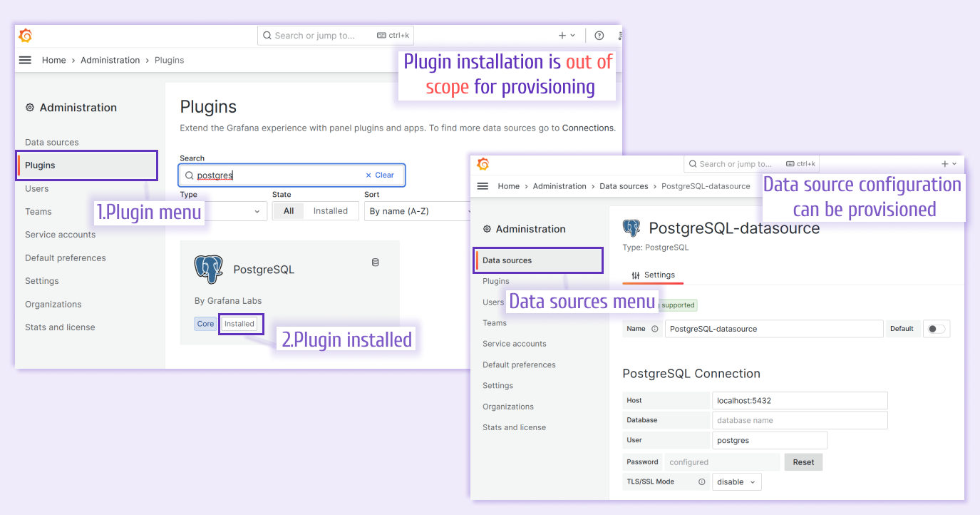Click Home breadcrumb in Data sources window
Viewport: 980px width, 515px height.
(x=509, y=186)
